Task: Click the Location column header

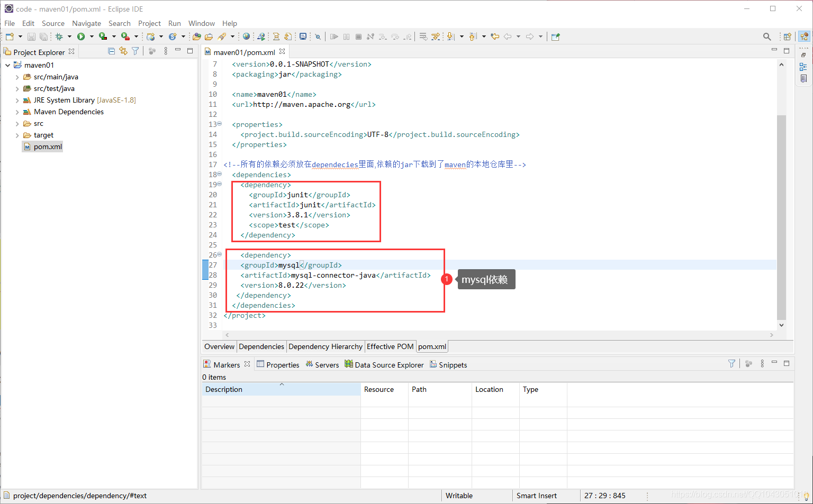Action: coord(495,389)
